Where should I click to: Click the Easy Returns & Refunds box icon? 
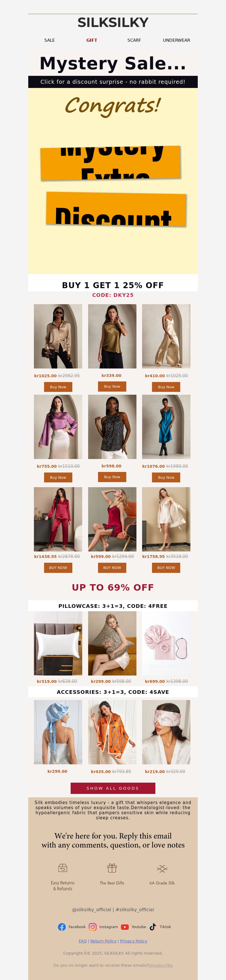coord(63,868)
